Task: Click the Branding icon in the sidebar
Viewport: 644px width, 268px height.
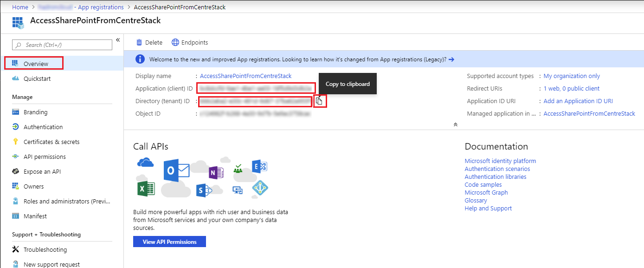Action: tap(15, 112)
